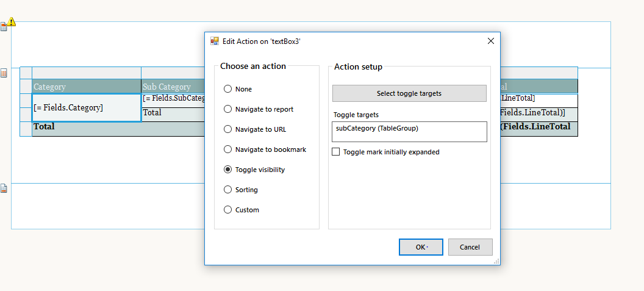Select Navigate to bookmark option
The height and width of the screenshot is (291, 644).
[228, 149]
